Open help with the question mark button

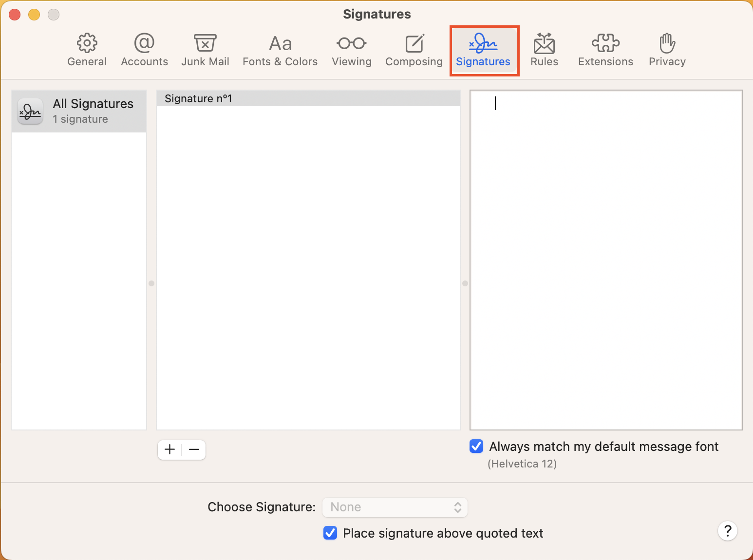coord(728,531)
